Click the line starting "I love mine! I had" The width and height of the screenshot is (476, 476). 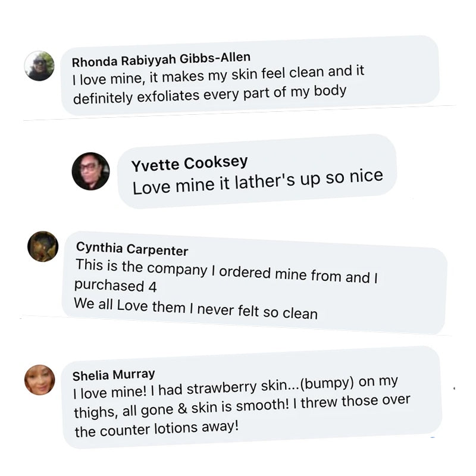point(235,387)
